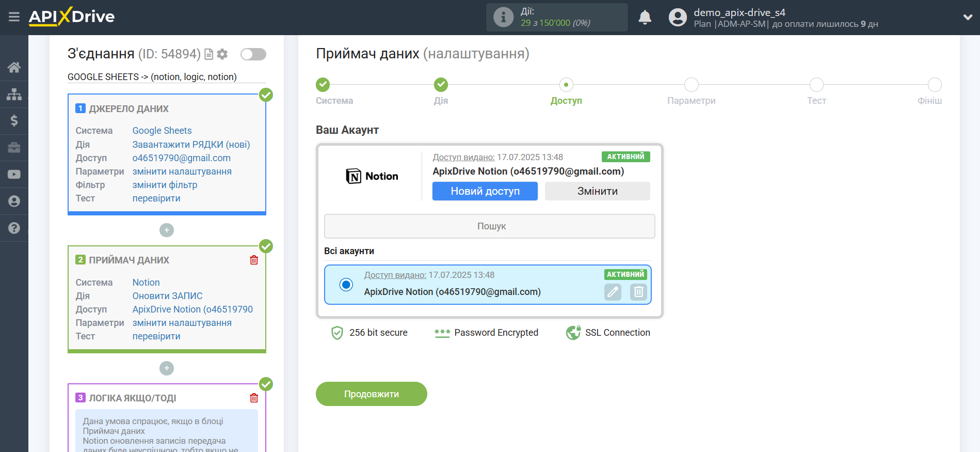Click the Пошук search field
Image resolution: width=980 pixels, height=452 pixels.
490,226
